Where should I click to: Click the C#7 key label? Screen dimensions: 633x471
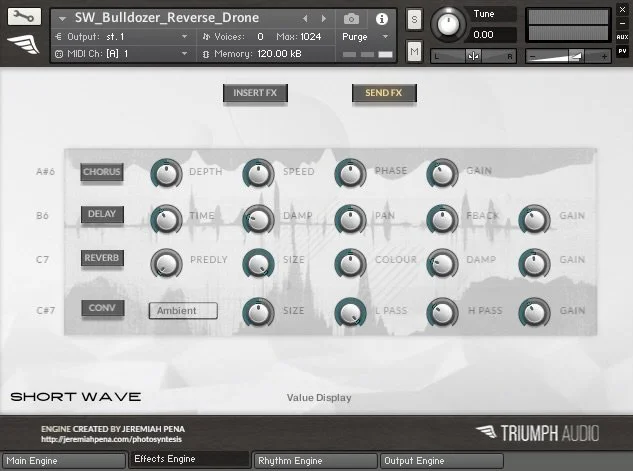(46, 310)
